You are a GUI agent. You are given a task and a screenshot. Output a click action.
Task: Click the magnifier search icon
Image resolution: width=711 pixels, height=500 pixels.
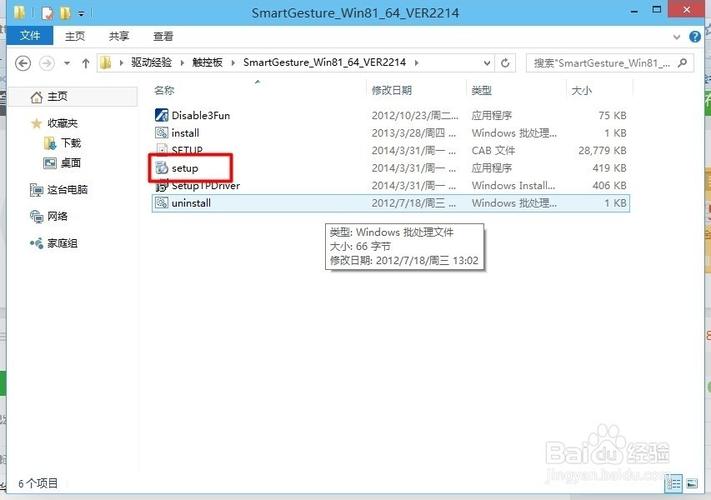point(682,63)
